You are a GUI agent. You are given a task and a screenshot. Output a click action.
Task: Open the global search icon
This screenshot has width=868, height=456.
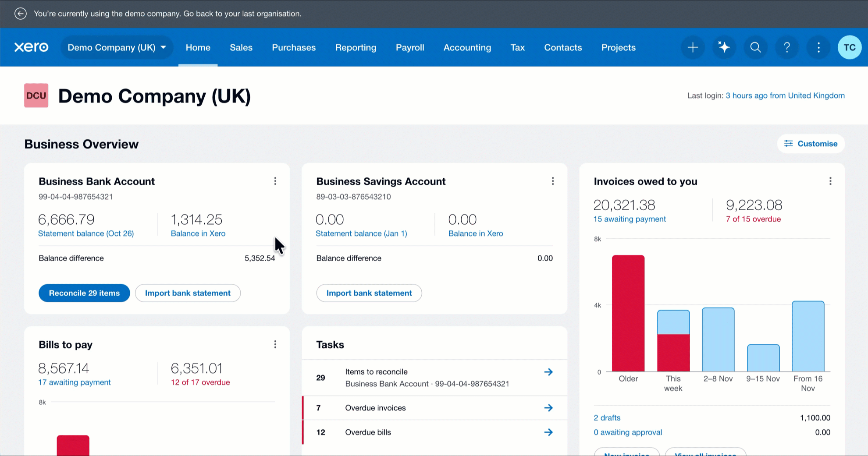click(x=755, y=47)
